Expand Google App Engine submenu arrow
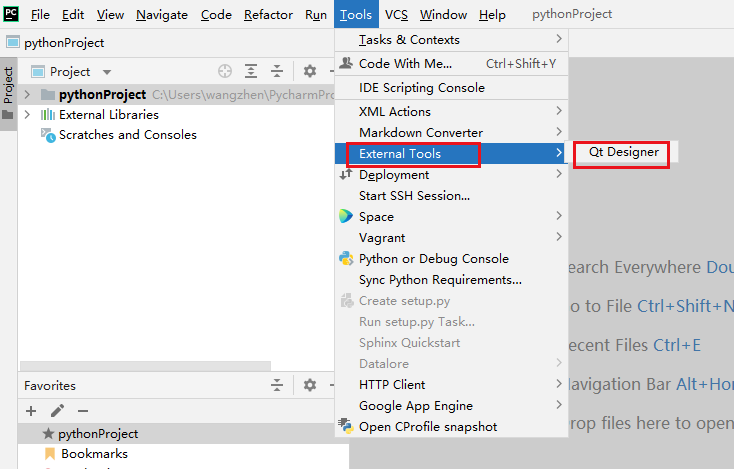Image resolution: width=734 pixels, height=469 pixels. [559, 405]
